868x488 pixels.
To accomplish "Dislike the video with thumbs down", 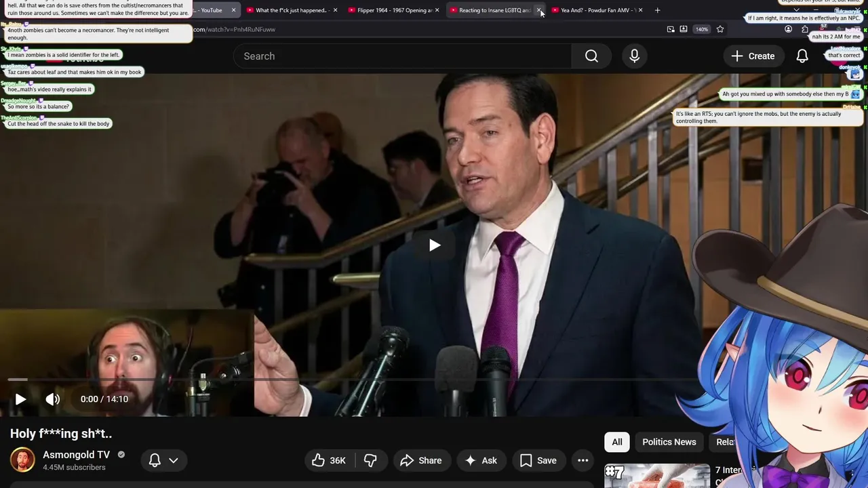I will (x=370, y=460).
